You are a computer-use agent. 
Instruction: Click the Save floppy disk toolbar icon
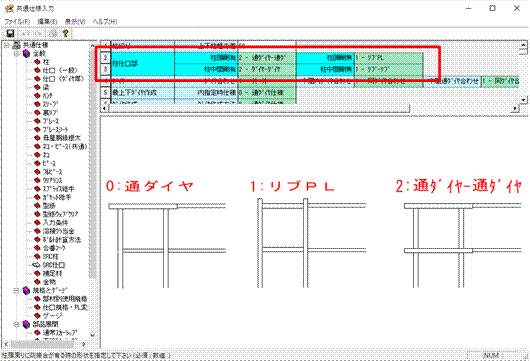coord(10,33)
